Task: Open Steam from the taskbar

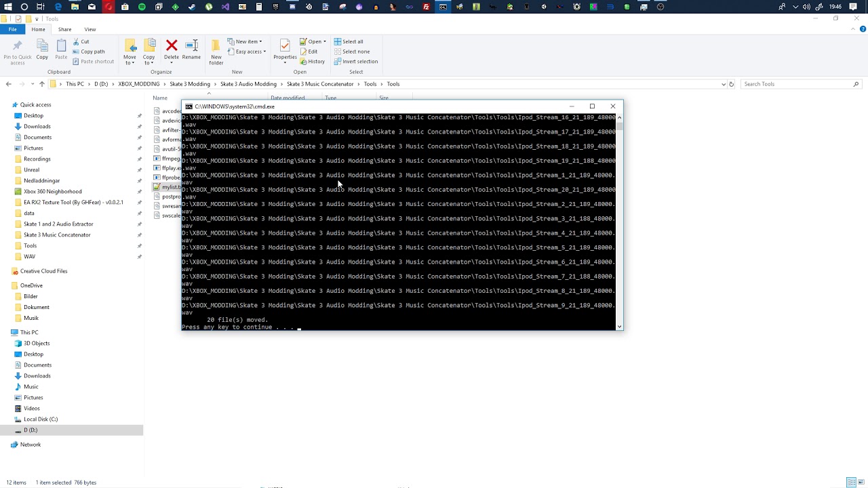Action: click(192, 7)
